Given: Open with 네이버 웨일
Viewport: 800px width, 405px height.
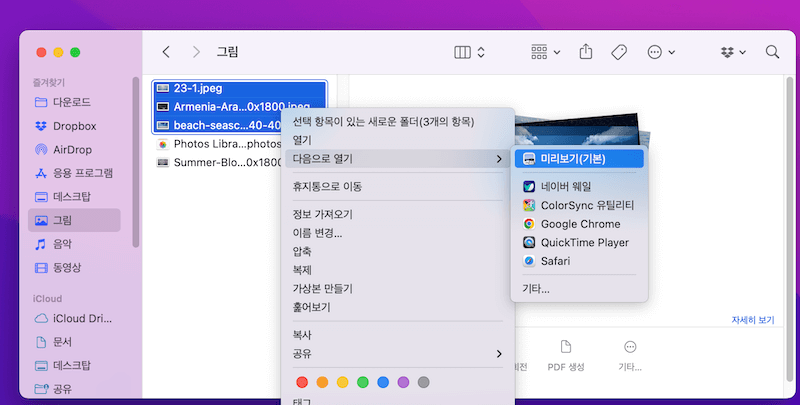Looking at the screenshot, I should click(579, 187).
